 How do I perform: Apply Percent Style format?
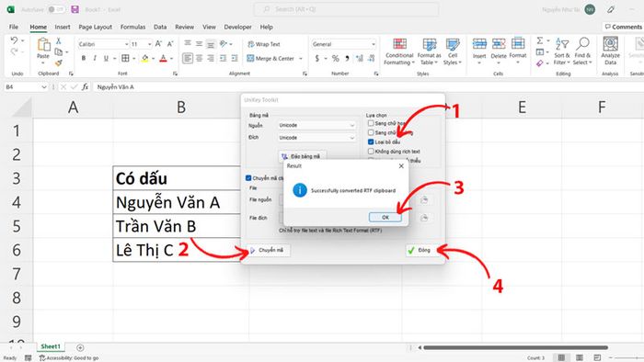click(x=336, y=59)
